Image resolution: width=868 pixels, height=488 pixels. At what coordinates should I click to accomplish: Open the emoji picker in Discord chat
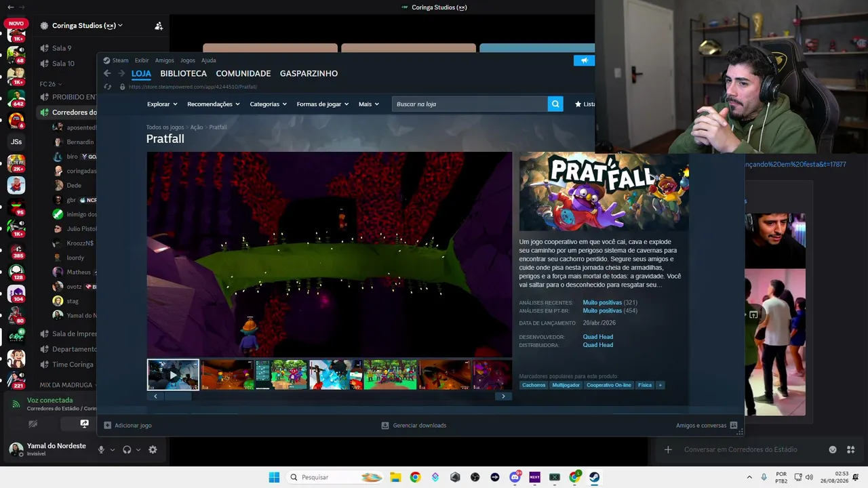833,449
